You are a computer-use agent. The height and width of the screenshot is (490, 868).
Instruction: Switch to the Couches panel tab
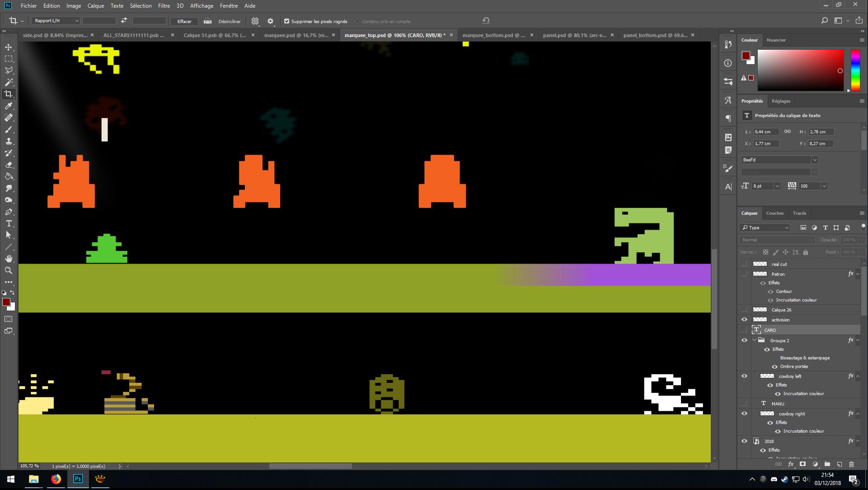[774, 213]
